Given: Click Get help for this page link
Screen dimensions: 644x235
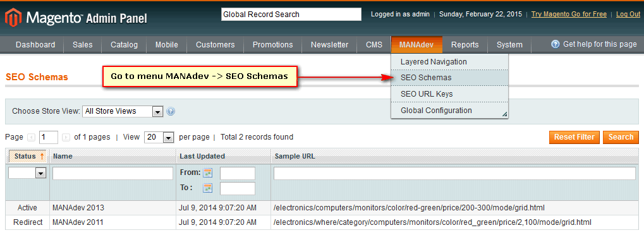Looking at the screenshot, I should click(x=600, y=44).
